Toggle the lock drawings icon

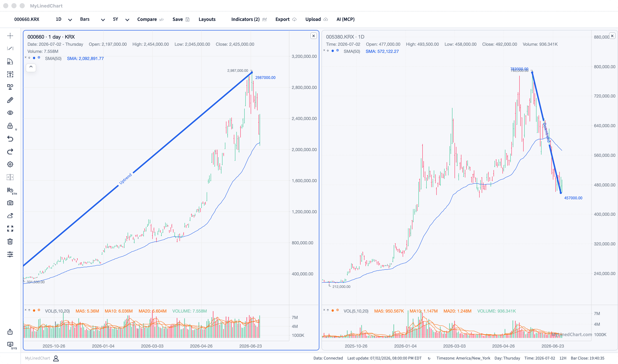10,126
